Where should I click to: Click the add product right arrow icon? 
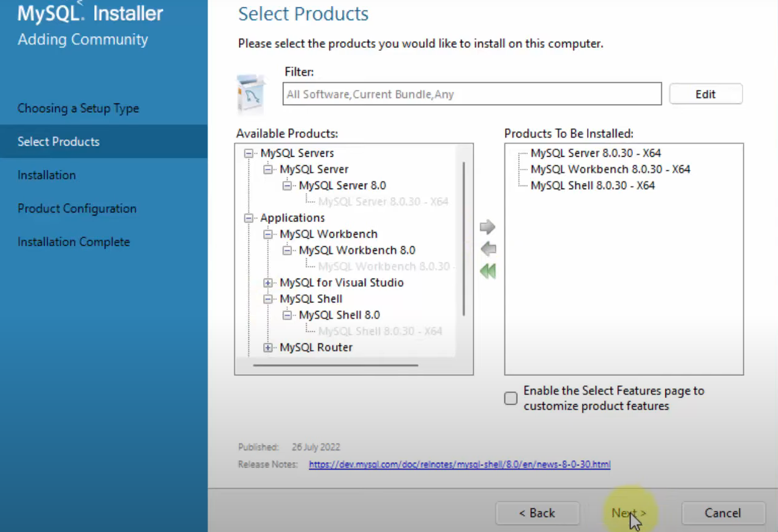pos(487,227)
